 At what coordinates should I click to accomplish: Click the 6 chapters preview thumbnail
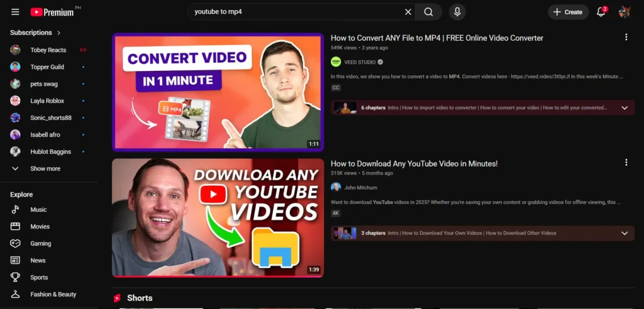click(x=345, y=108)
